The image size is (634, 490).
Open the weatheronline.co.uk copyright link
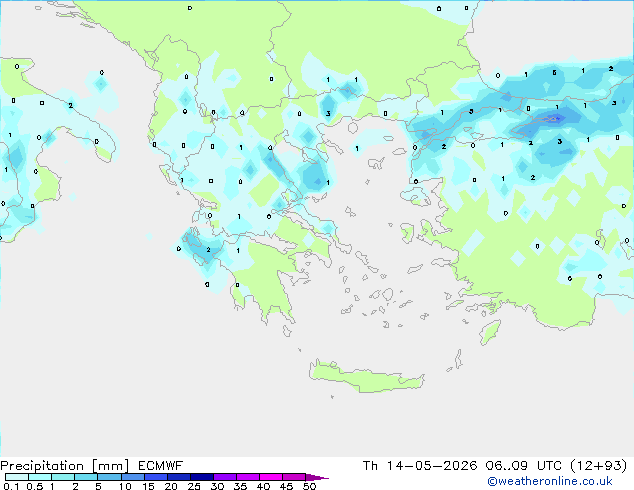tap(550, 481)
